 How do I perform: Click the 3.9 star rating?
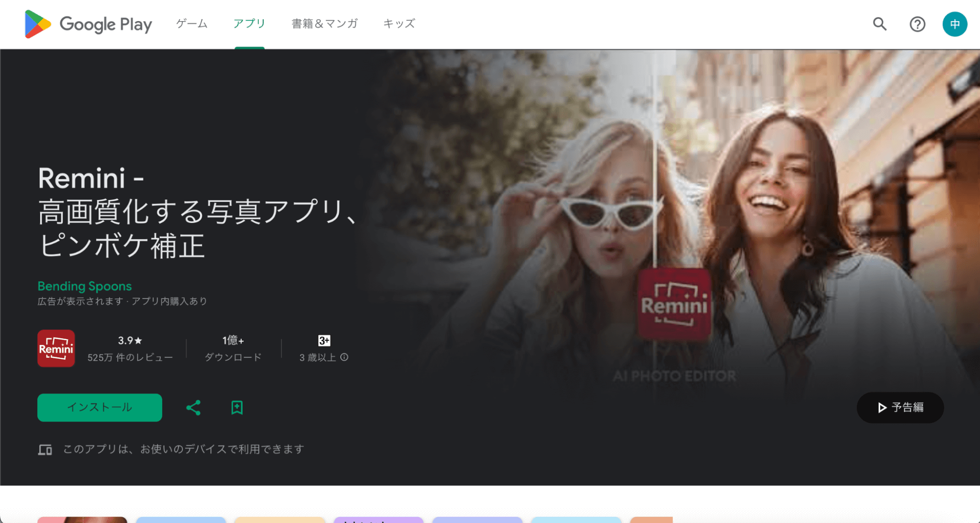pyautogui.click(x=130, y=340)
